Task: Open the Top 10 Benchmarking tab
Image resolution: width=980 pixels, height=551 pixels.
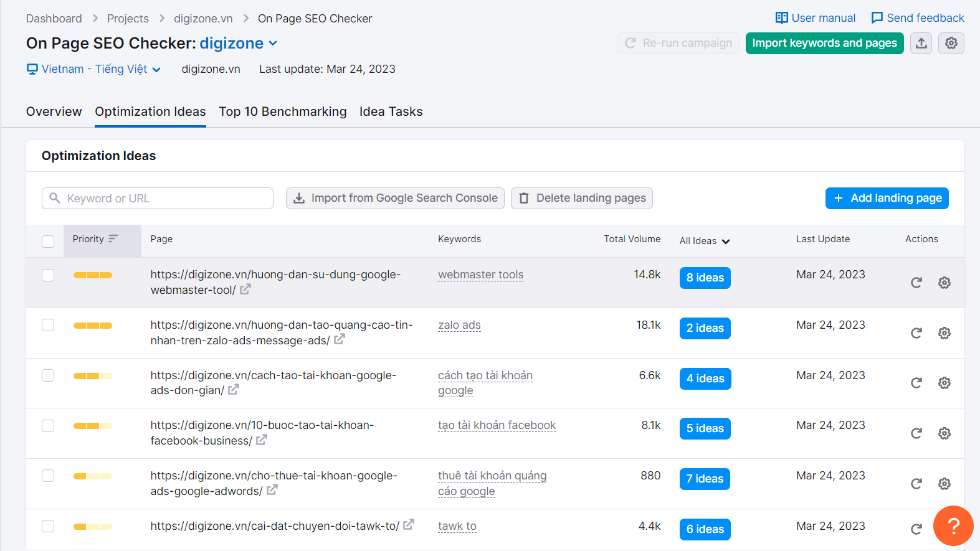Action: click(x=283, y=111)
